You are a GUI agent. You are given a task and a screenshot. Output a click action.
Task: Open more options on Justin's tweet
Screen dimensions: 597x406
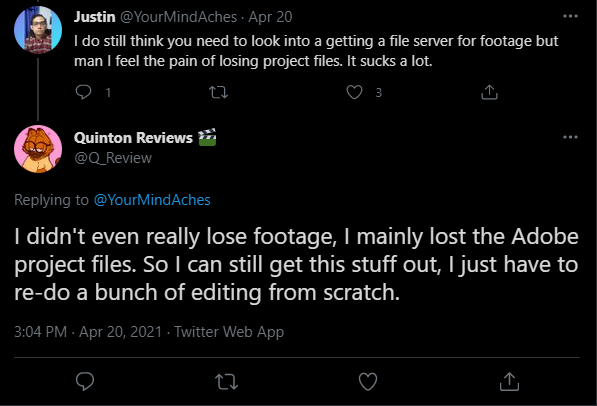pyautogui.click(x=570, y=16)
